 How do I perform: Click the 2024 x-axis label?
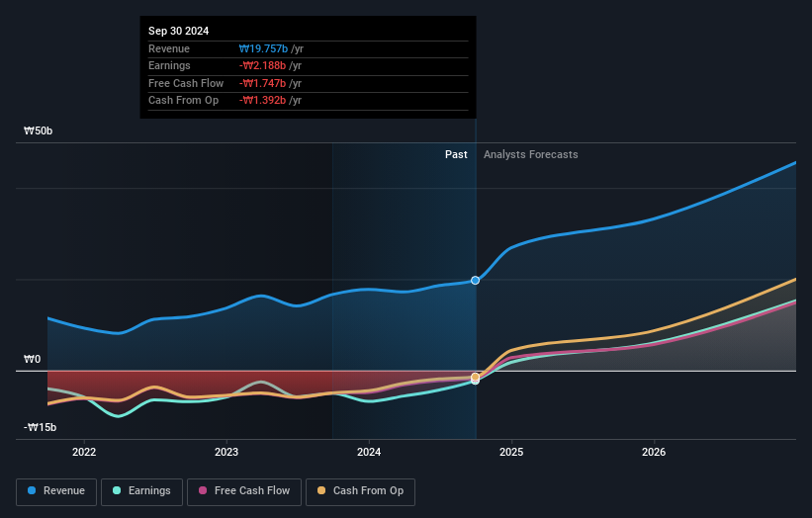(369, 453)
